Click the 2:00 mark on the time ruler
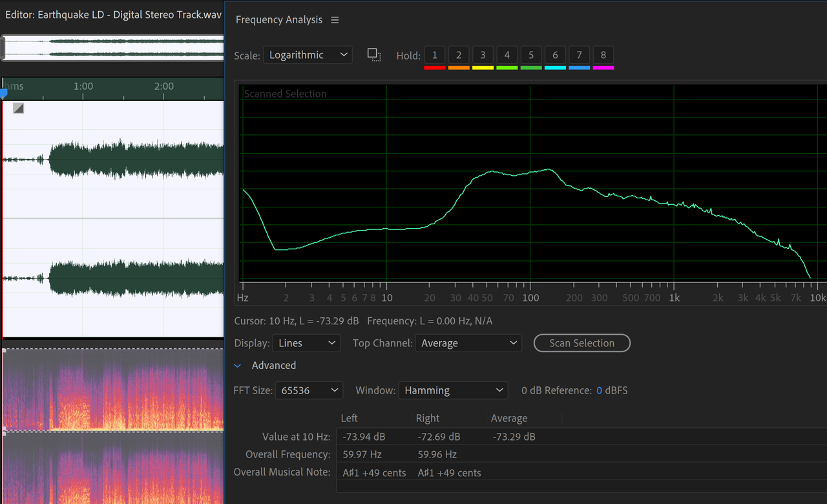 click(164, 86)
